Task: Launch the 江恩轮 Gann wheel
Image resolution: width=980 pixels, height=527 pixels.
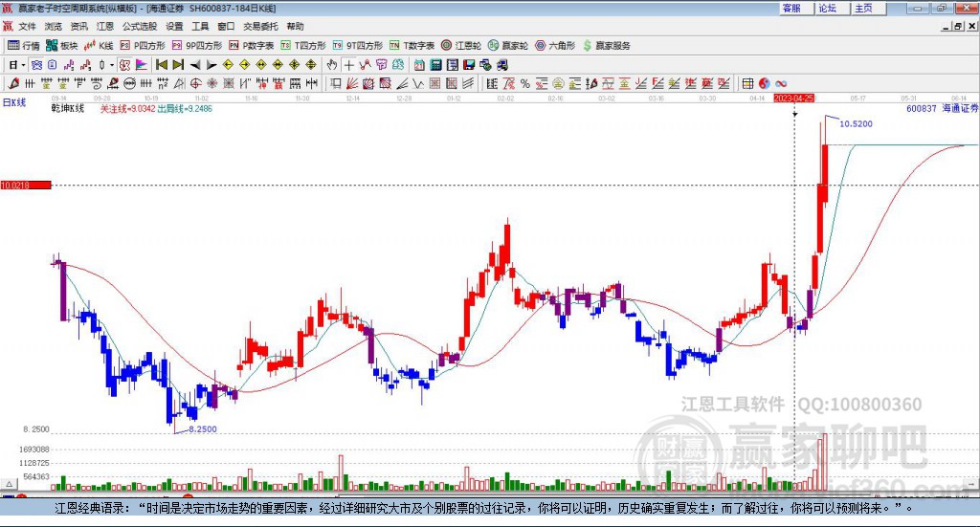Action: coord(461,46)
